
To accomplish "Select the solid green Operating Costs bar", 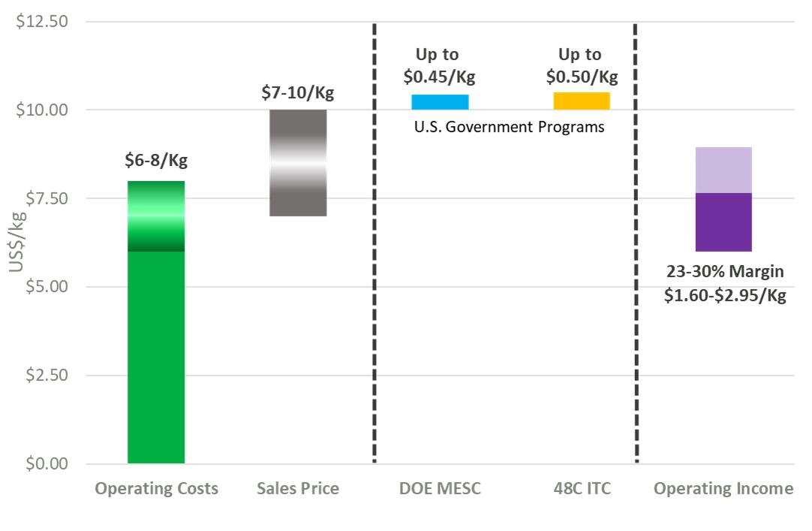I will coord(156,357).
